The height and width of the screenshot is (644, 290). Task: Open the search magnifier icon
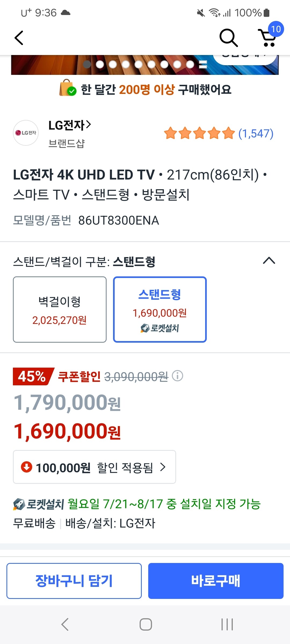[x=228, y=38]
